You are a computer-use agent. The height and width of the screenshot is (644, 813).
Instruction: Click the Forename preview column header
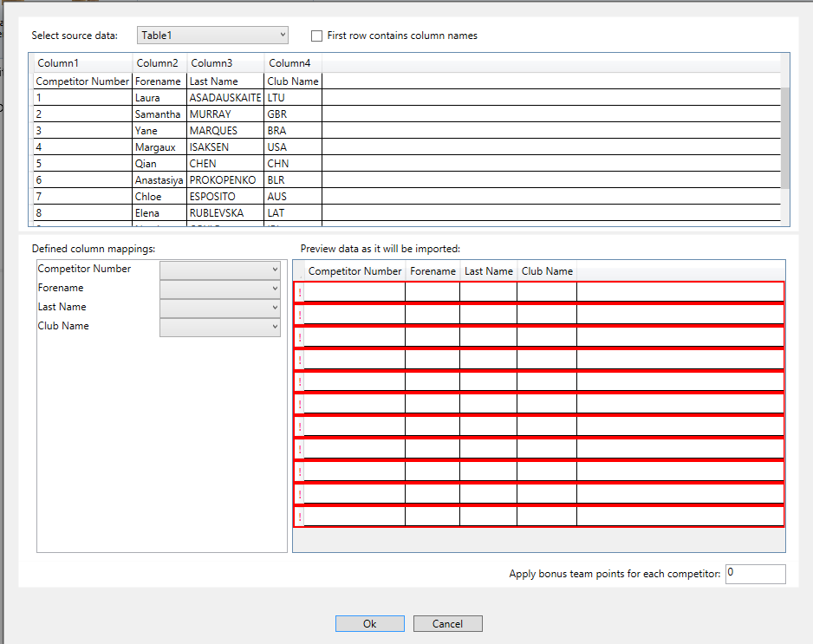433,271
